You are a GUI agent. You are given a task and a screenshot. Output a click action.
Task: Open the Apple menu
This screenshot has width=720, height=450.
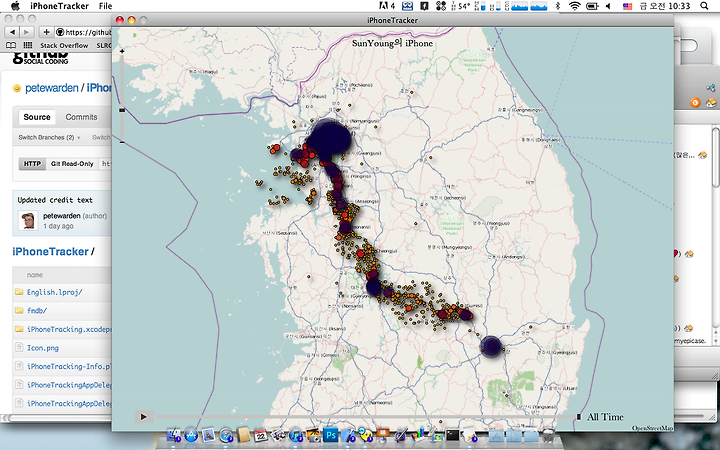coord(15,6)
